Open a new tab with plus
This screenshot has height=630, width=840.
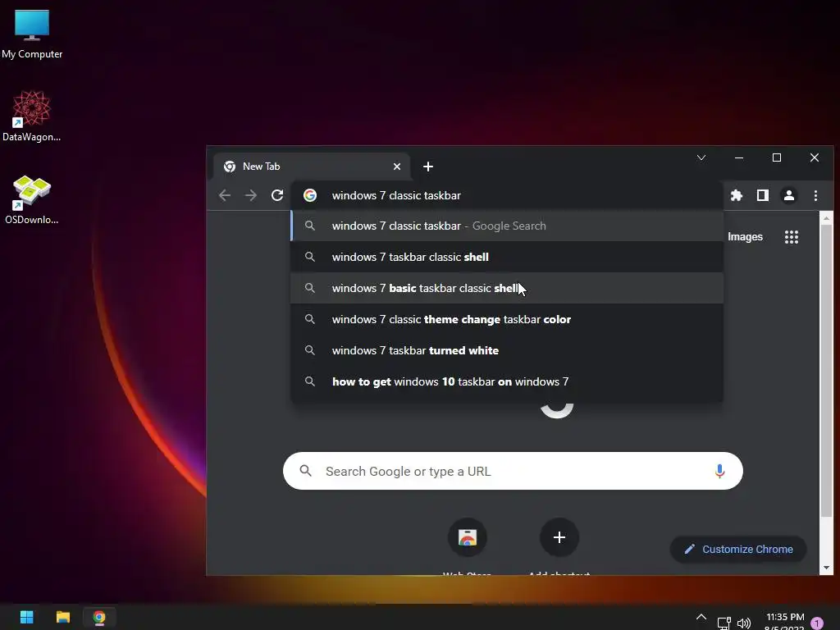428,167
